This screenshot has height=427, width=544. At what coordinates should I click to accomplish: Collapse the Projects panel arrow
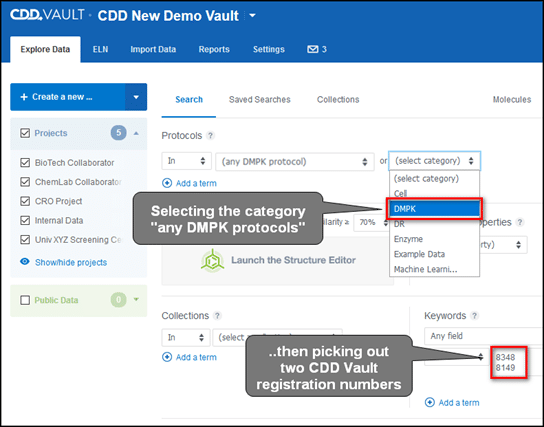[x=136, y=133]
